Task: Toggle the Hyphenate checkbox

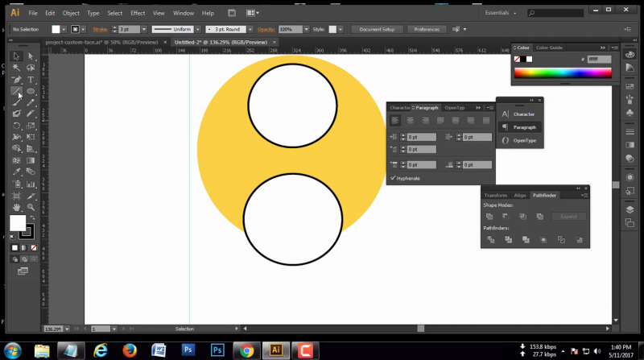Action: (x=393, y=178)
